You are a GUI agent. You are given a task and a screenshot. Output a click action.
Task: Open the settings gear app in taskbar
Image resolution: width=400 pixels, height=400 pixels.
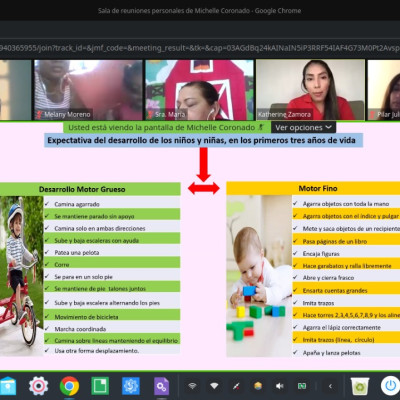click(38, 386)
